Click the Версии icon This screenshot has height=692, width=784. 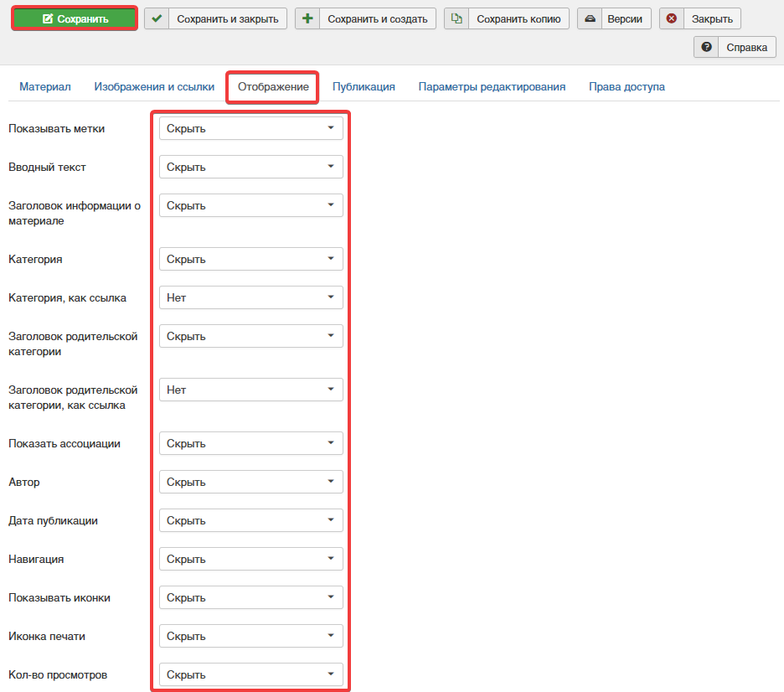coord(590,18)
